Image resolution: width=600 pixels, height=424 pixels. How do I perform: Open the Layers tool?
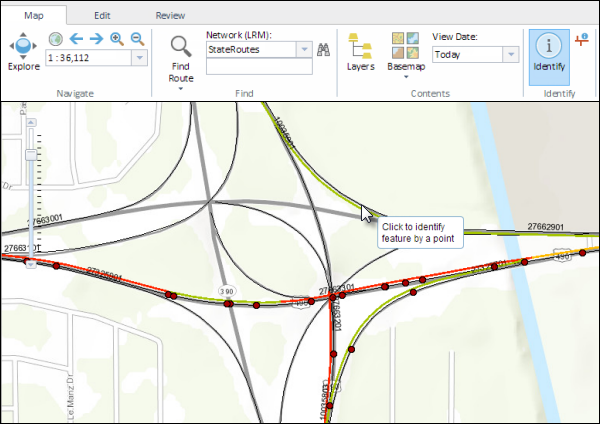coord(360,50)
